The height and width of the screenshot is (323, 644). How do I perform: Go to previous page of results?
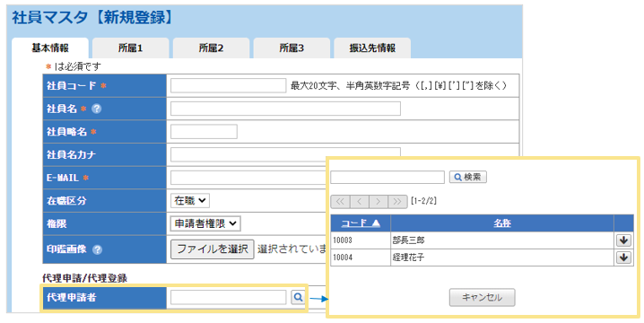click(360, 201)
